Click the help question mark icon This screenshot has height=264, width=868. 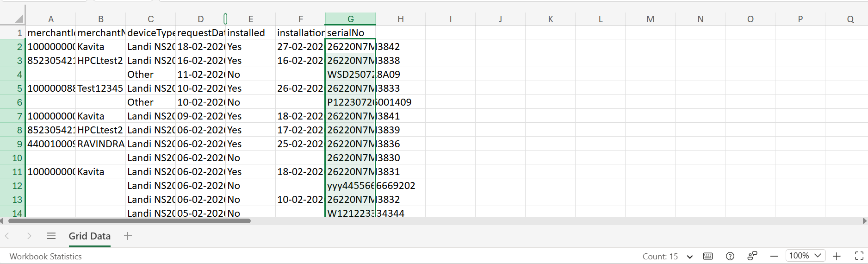tap(730, 256)
